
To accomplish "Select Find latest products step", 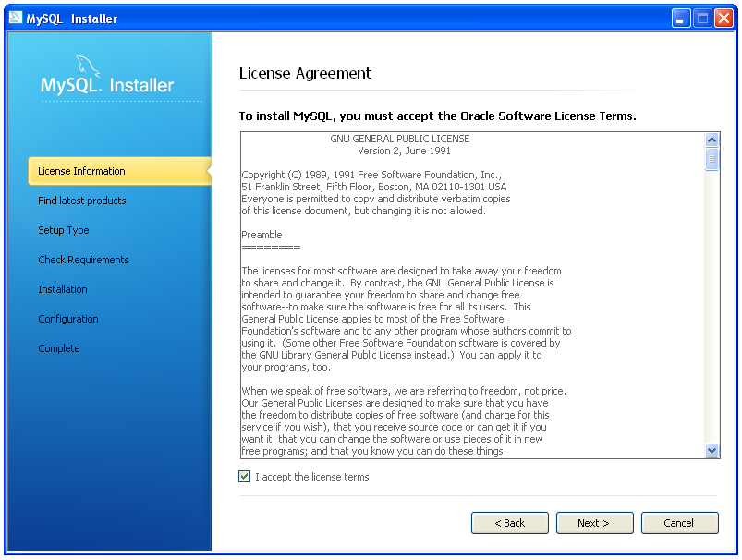I will pos(82,201).
